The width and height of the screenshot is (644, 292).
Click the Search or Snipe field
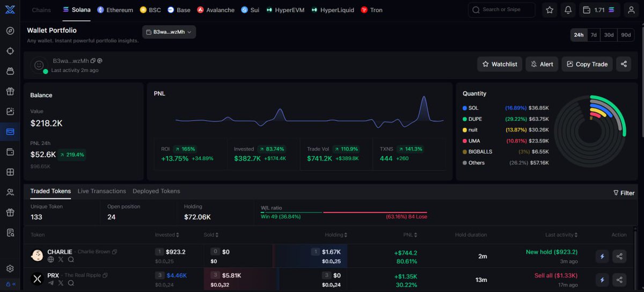tap(501, 10)
